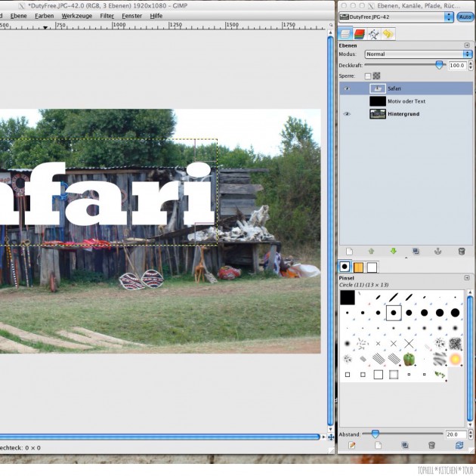
Task: Click the zoom magnifier icon above the scrollbar
Action: (x=331, y=25)
